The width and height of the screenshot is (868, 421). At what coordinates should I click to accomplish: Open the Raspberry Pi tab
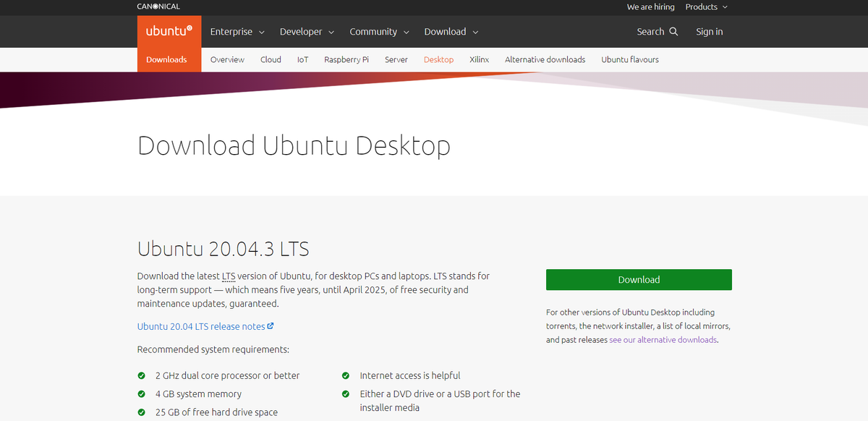pyautogui.click(x=346, y=59)
